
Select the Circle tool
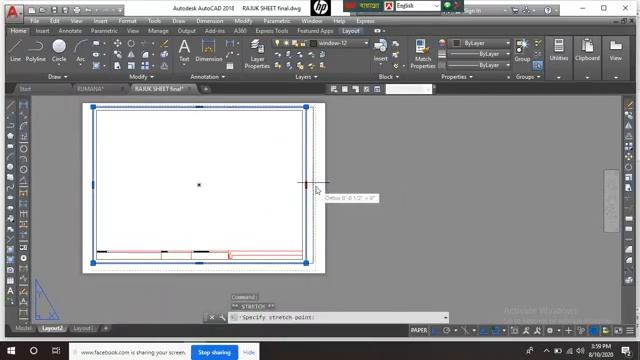59,51
